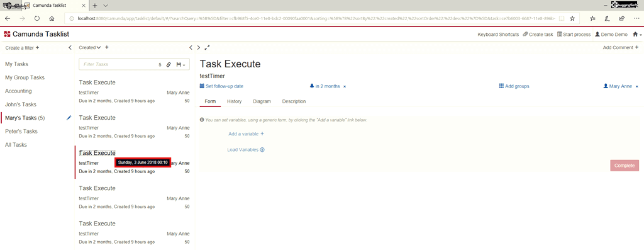
Task: Maximize the task view with the arrows icon
Action: pos(207,48)
